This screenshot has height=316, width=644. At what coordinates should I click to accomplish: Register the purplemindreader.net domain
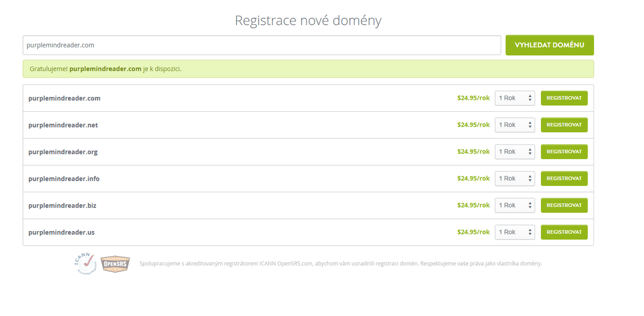(x=564, y=125)
